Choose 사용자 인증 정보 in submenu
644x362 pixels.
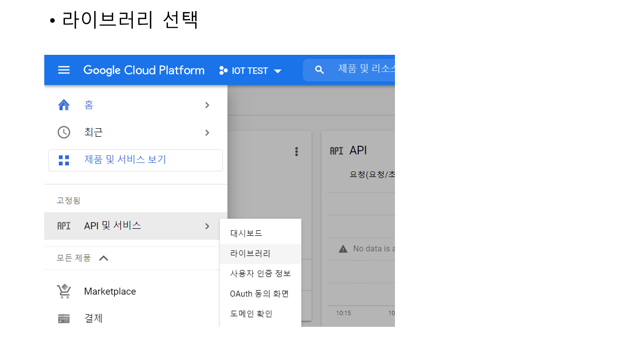[260, 274]
